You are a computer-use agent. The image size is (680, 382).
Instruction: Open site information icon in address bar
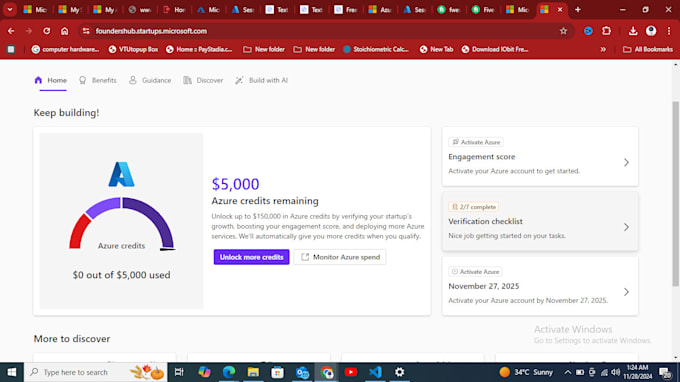[x=86, y=31]
